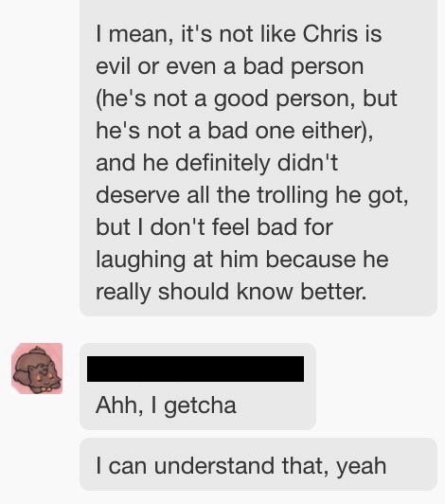Image resolution: width=445 pixels, height=504 pixels.
Task: Select the blacked-out username bar
Action: 195,369
